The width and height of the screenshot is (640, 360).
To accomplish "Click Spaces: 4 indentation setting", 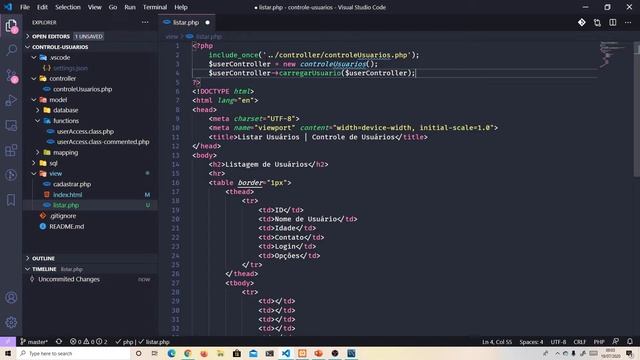I will 531,342.
